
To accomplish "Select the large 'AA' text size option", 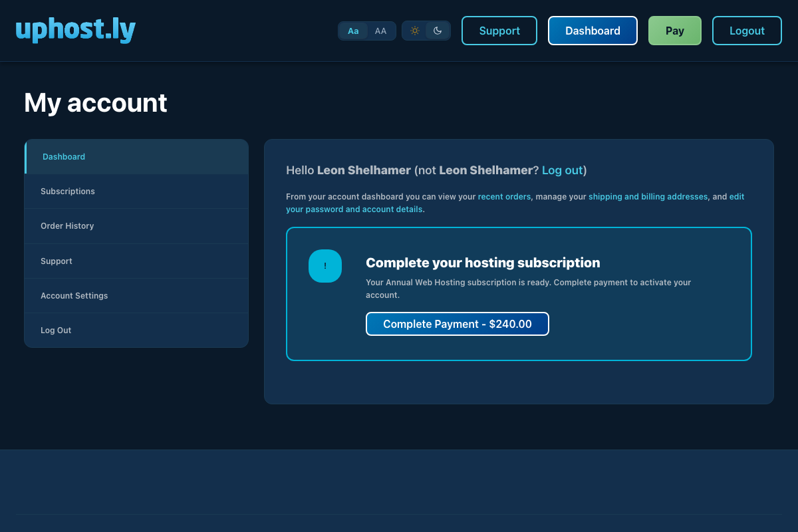I will tap(380, 30).
